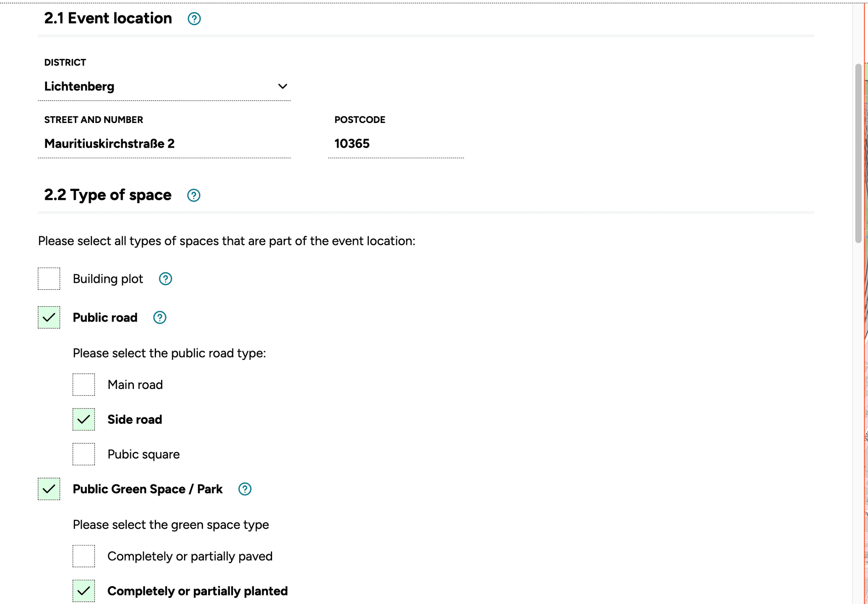The height and width of the screenshot is (604, 868).
Task: Edit the Postcode field
Action: (394, 144)
